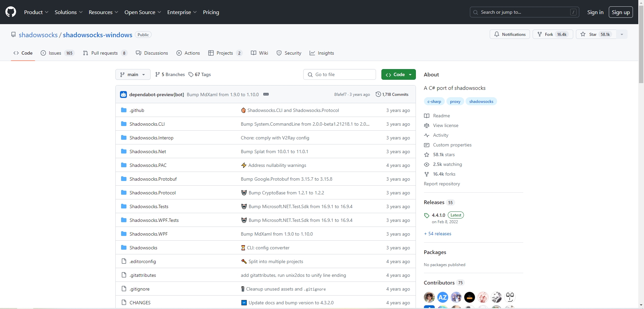
Task: Click the shadowsocks topic tag
Action: coord(481,102)
